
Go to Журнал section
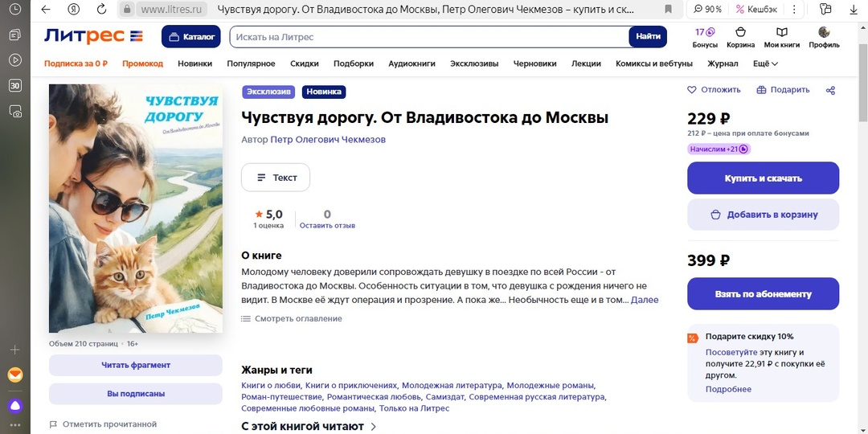point(723,63)
